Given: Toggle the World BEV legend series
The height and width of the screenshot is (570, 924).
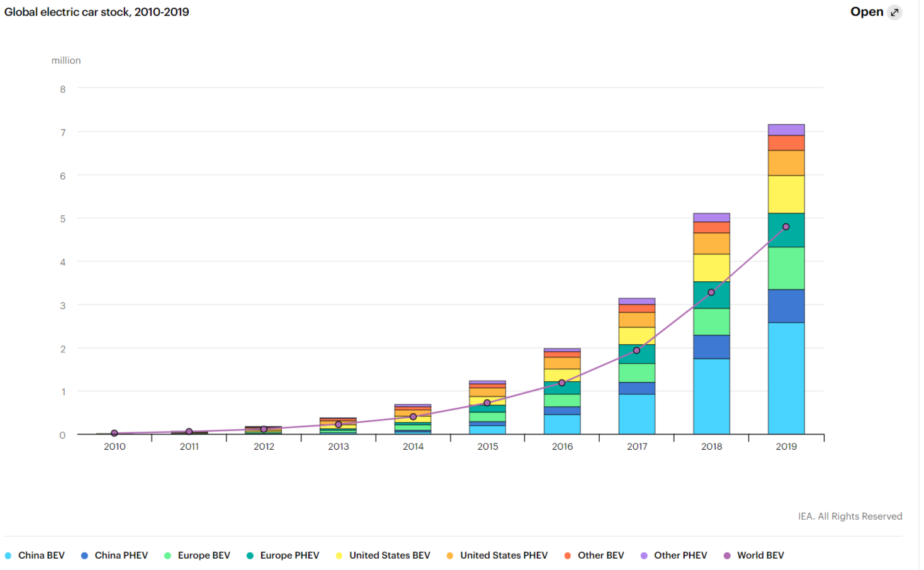Looking at the screenshot, I should pos(754,556).
